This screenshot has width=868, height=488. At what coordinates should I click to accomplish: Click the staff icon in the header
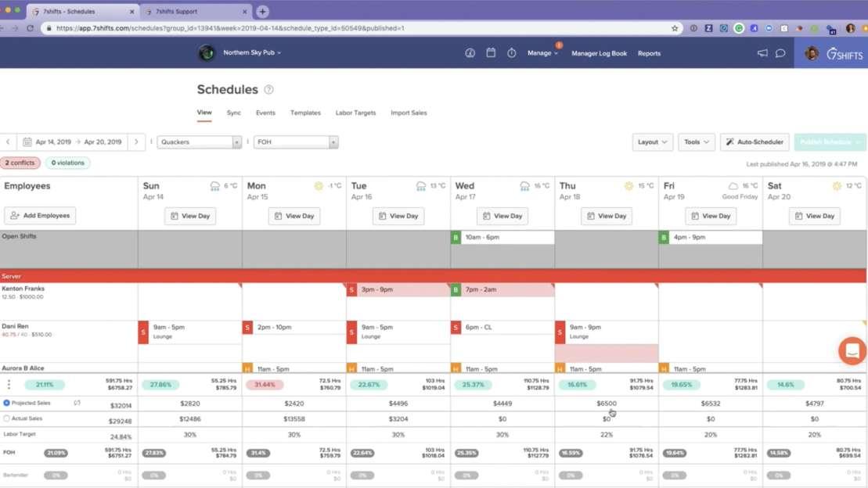469,53
